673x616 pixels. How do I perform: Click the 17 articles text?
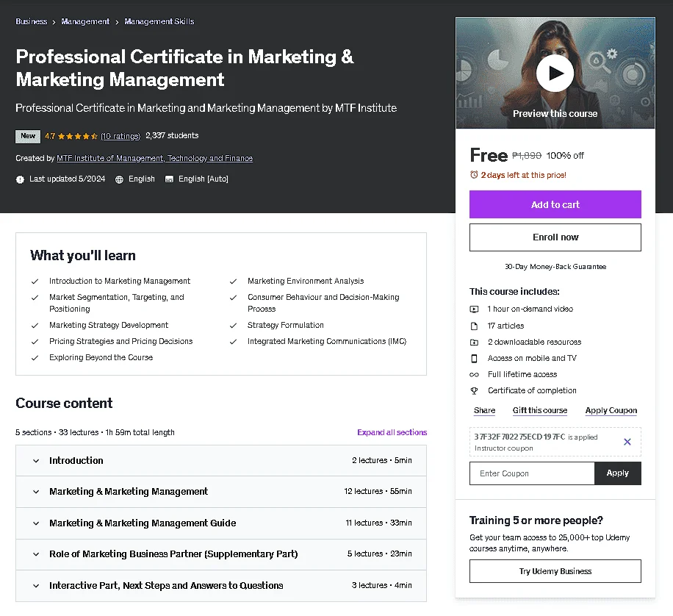coord(505,326)
